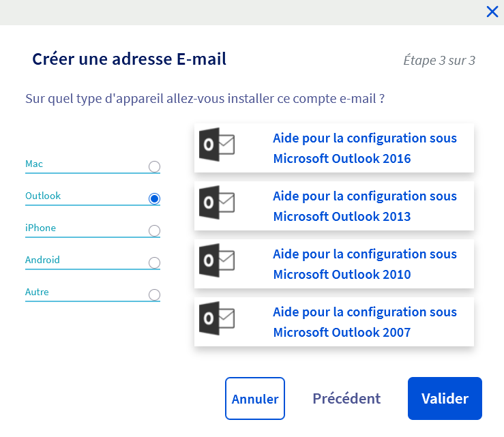Viewport: 504px width, 437px height.
Task: Click the Outlook 2013 envelope icon
Action: click(217, 202)
